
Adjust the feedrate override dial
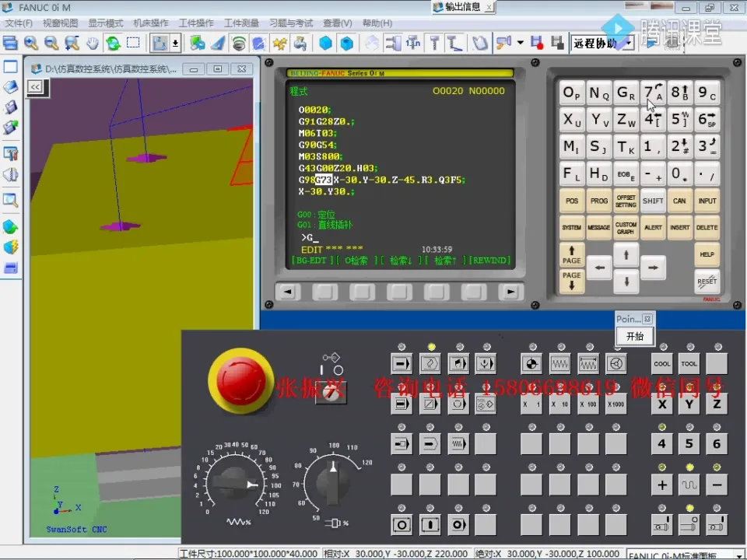[235, 484]
